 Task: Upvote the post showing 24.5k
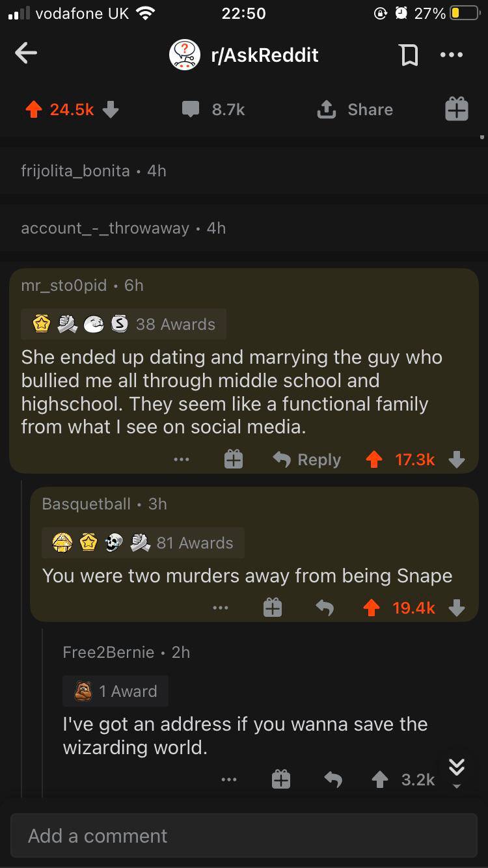pyautogui.click(x=31, y=109)
